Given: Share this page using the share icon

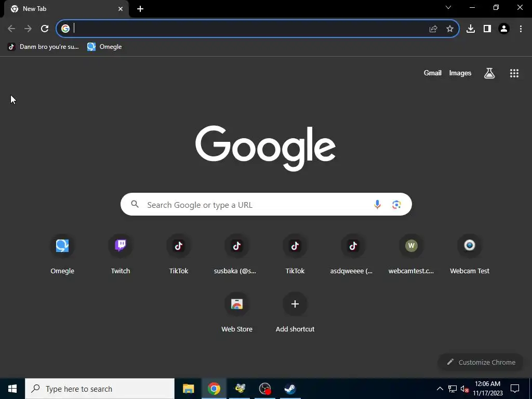Looking at the screenshot, I should click(433, 29).
